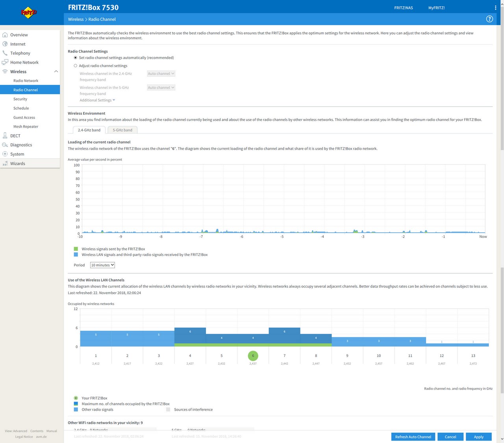This screenshot has width=504, height=443.
Task: Open the three-dot menu in header
Action: click(x=495, y=7)
